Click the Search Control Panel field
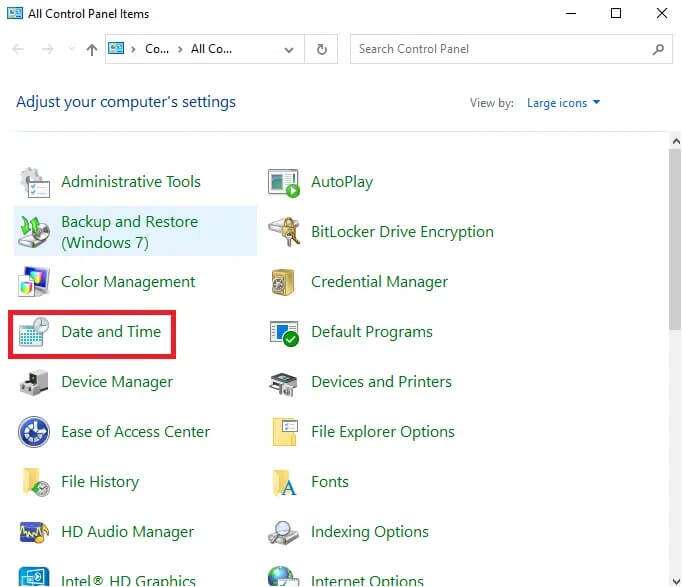The image size is (682, 587). coord(511,49)
